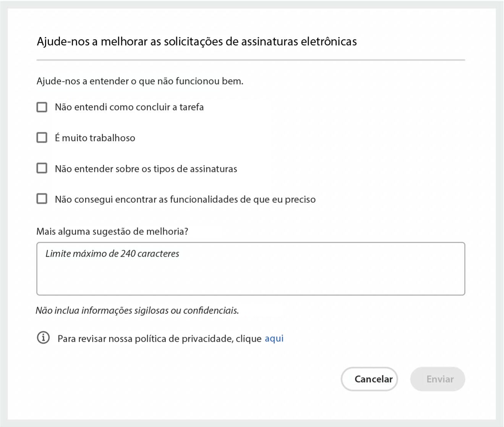Open the privacy policy via 'aqui' link
Viewport: 504px width, 427px height.
pos(274,338)
